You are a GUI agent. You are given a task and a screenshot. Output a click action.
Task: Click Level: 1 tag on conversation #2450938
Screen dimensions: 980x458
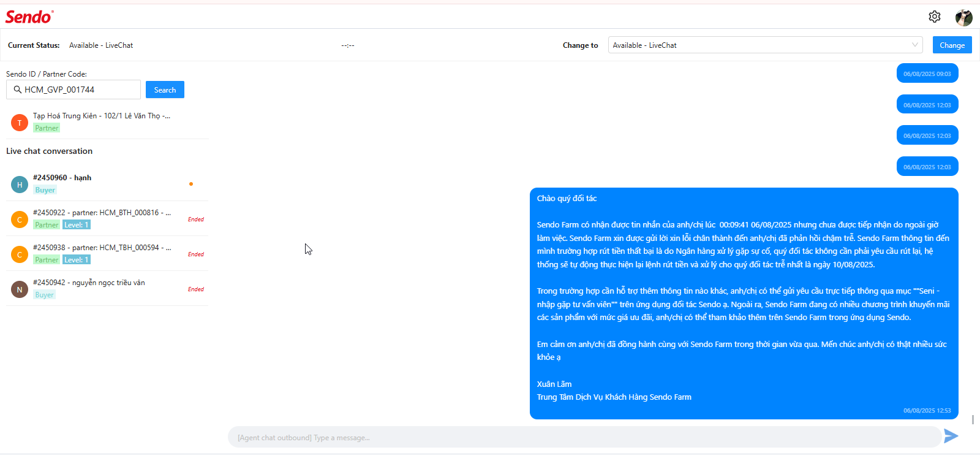(x=77, y=260)
